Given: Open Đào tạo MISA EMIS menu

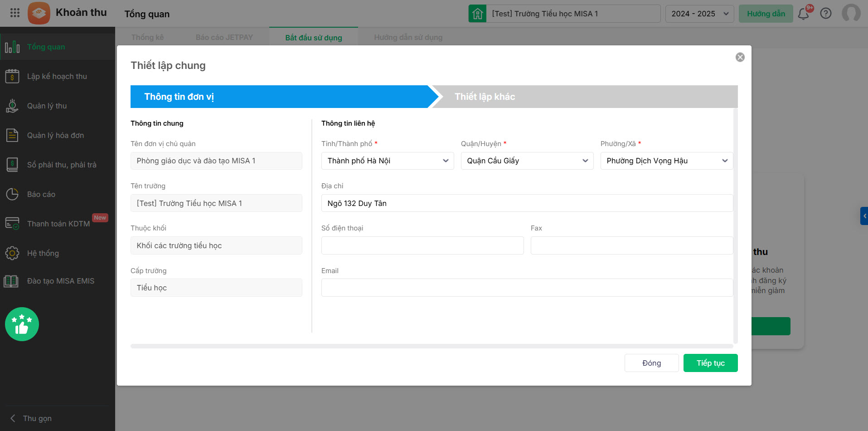Looking at the screenshot, I should click(x=58, y=281).
